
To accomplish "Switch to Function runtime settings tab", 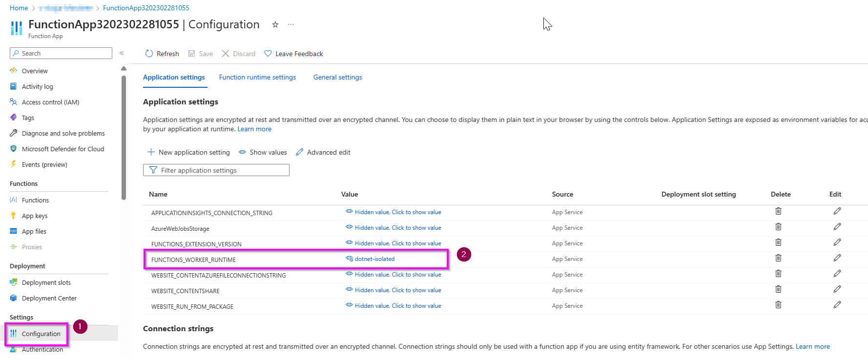I will click(257, 77).
